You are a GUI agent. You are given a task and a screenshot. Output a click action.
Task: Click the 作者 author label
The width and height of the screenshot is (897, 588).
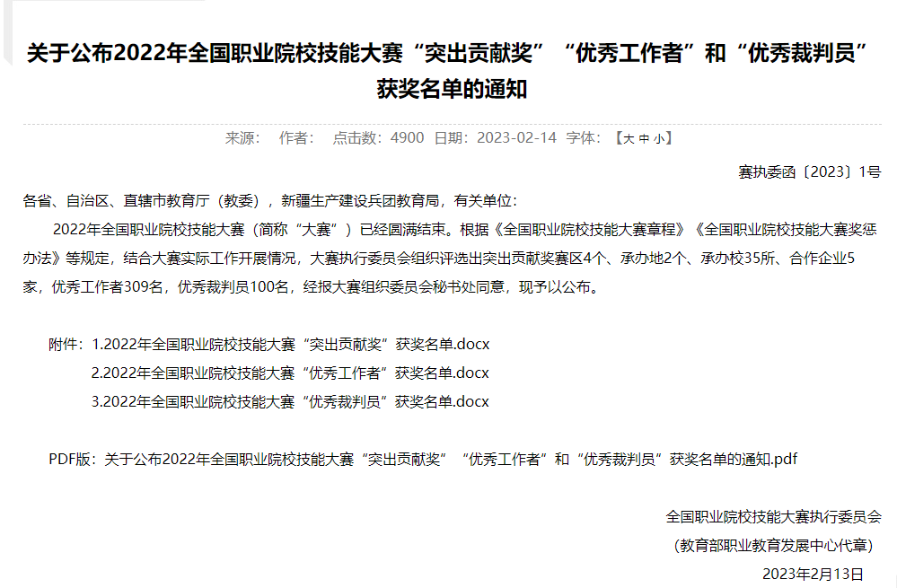(x=296, y=138)
